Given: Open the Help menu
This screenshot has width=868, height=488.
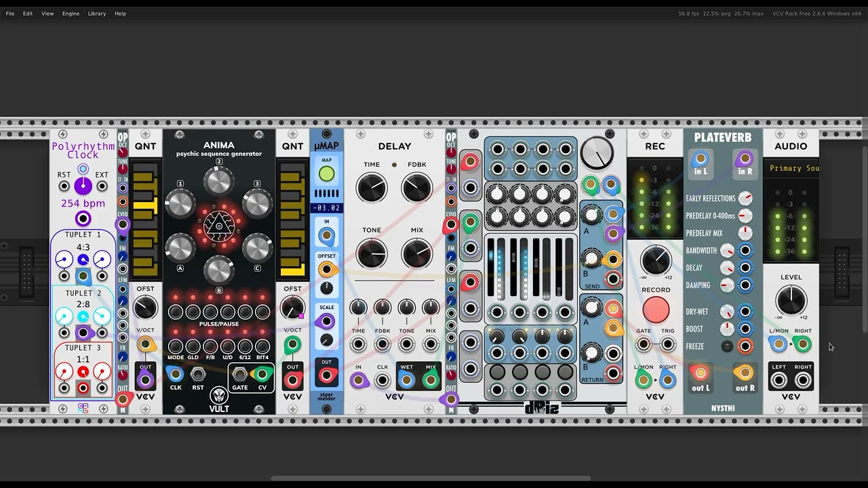Looking at the screenshot, I should 120,14.
